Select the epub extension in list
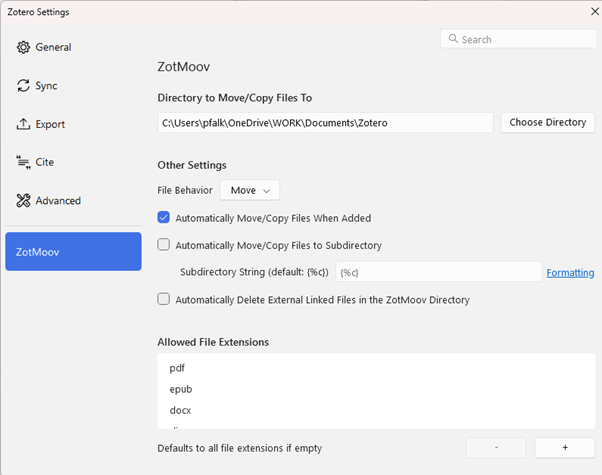Image resolution: width=602 pixels, height=475 pixels. click(181, 389)
